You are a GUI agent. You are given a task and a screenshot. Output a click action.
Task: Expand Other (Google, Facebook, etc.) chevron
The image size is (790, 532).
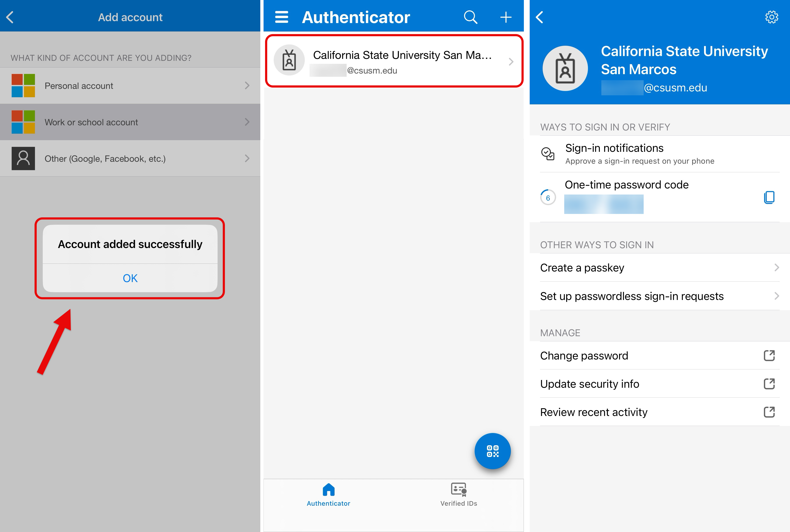[247, 158]
